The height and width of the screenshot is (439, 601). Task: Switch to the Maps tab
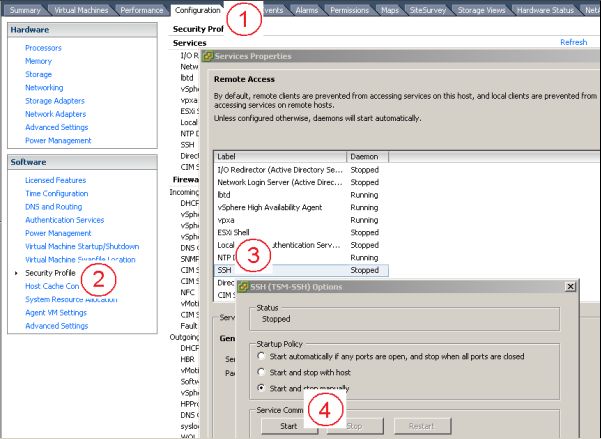pyautogui.click(x=390, y=10)
